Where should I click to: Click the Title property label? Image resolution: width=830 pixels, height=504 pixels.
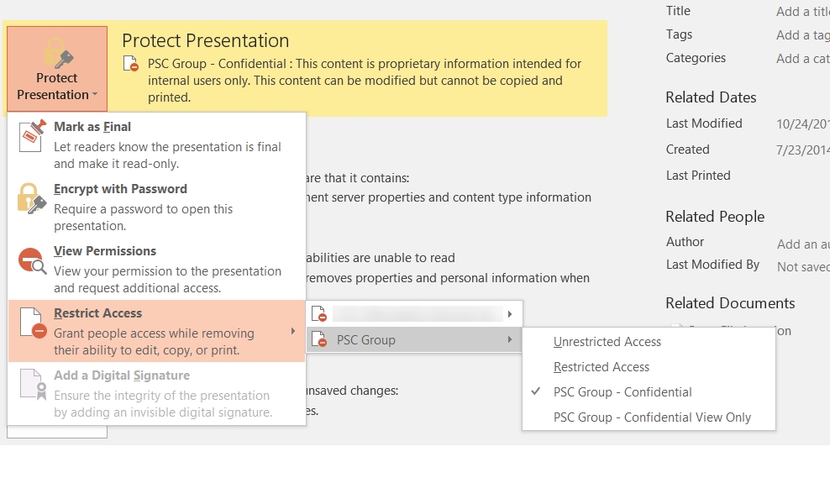pyautogui.click(x=678, y=11)
